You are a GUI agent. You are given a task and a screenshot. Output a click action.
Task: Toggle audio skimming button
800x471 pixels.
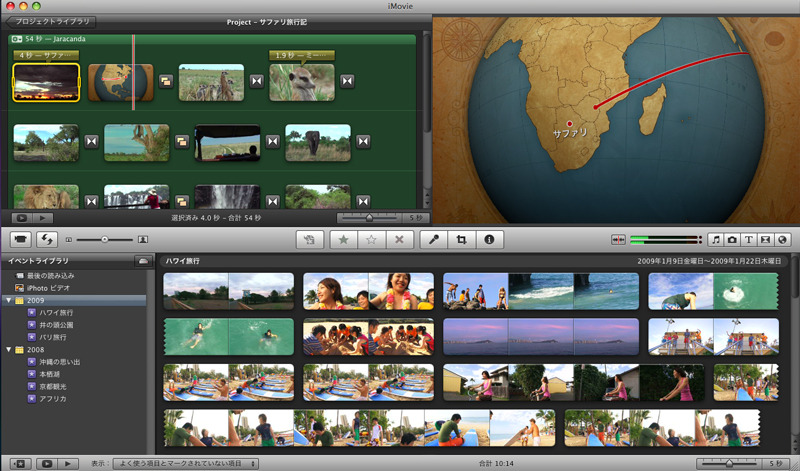click(x=618, y=239)
